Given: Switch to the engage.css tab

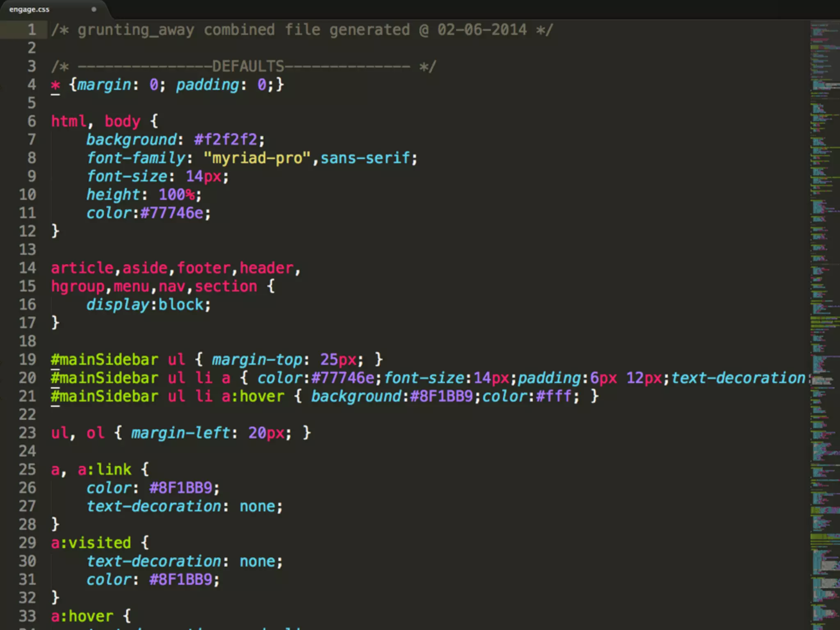Looking at the screenshot, I should click(30, 9).
